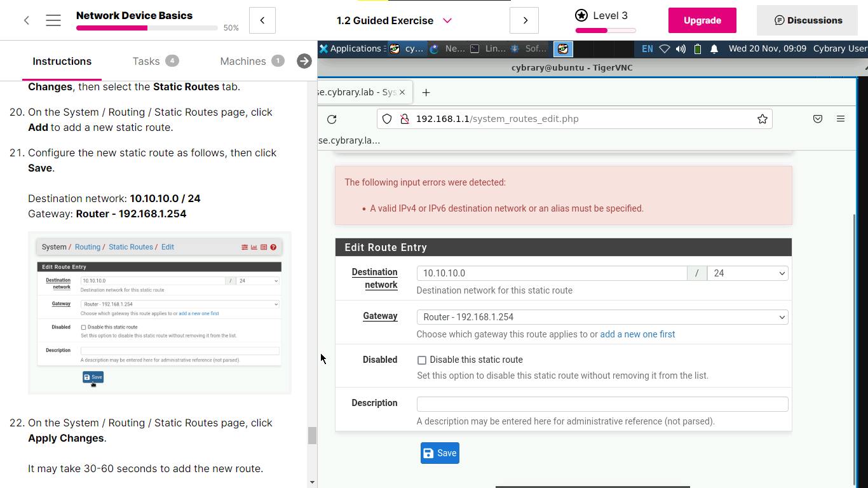This screenshot has width=868, height=488.
Task: Follow the add a new one first link
Action: coord(637,334)
